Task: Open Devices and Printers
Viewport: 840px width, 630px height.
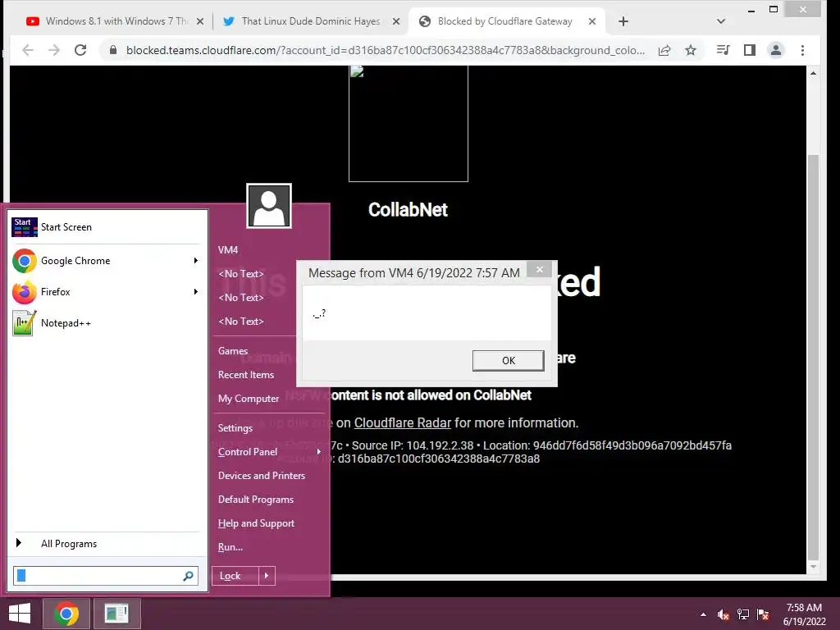Action: 262,476
